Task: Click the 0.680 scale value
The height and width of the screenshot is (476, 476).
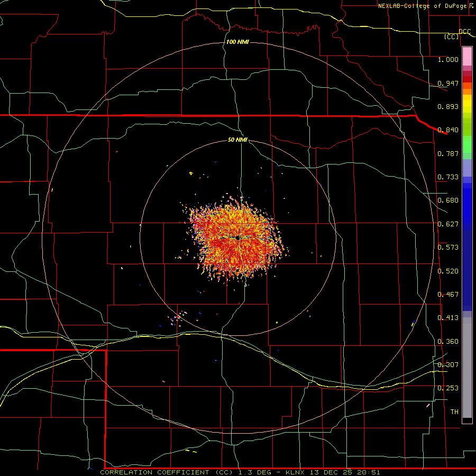Action: pos(448,200)
